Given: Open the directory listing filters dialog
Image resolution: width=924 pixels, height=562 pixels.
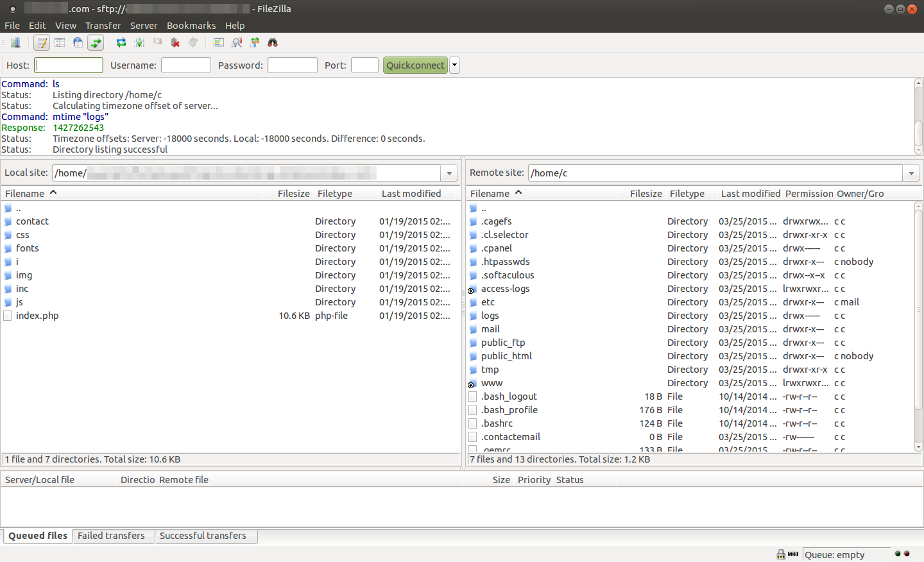Looking at the screenshot, I should tap(219, 43).
